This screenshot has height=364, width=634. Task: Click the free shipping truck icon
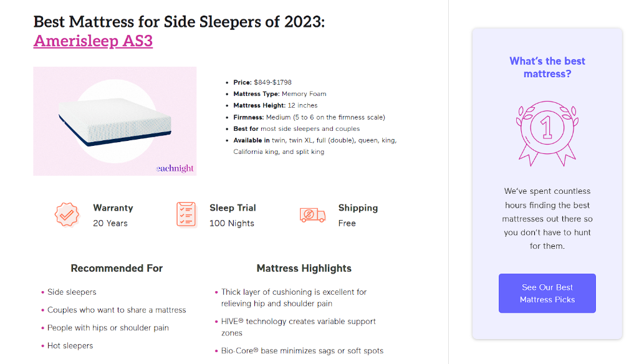[312, 215]
